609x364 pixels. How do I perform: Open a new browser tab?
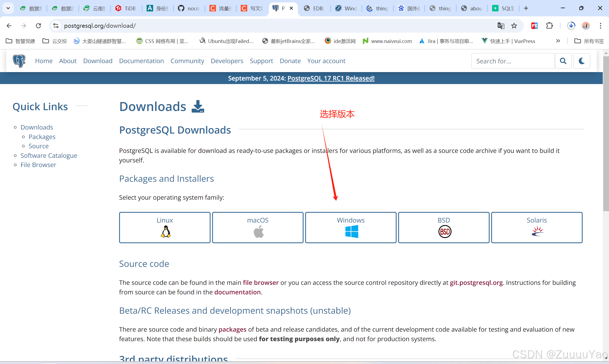pos(526,8)
